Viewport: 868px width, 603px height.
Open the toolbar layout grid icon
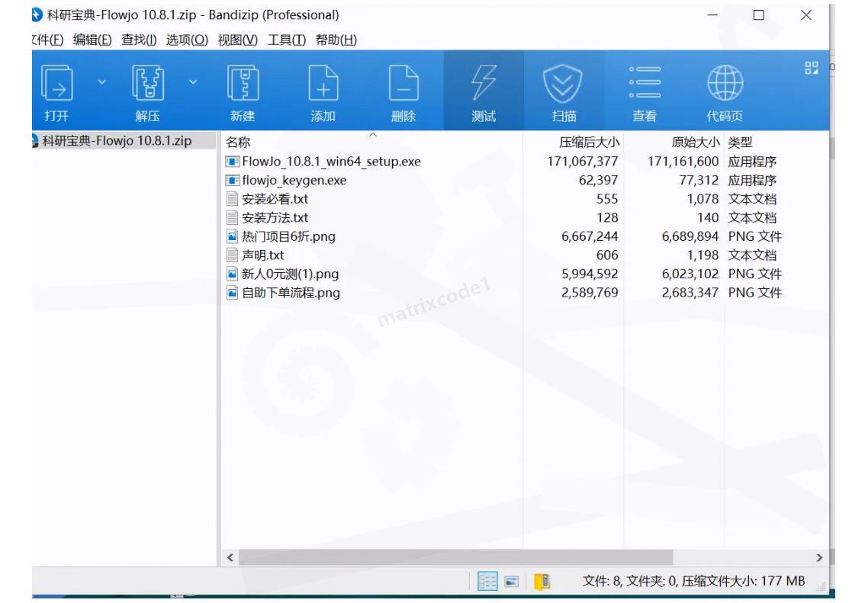tap(811, 68)
